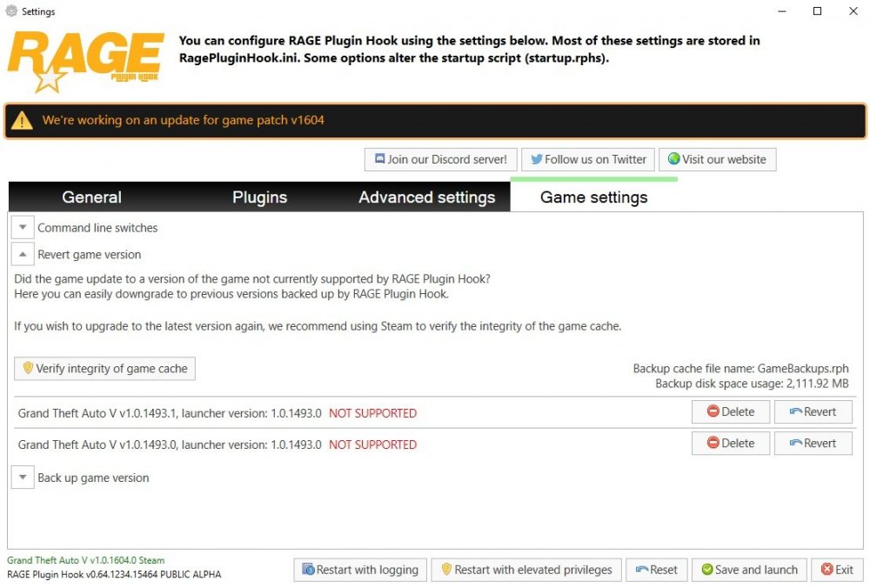Go to the Advanced settings tab
Viewport: 870px width, 588px height.
tap(426, 197)
